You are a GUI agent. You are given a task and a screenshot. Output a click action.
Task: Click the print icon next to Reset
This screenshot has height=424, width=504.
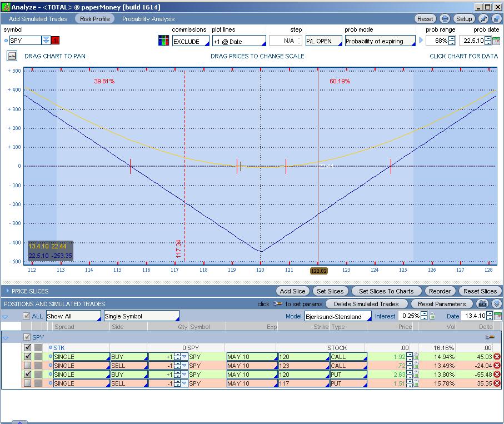point(445,19)
